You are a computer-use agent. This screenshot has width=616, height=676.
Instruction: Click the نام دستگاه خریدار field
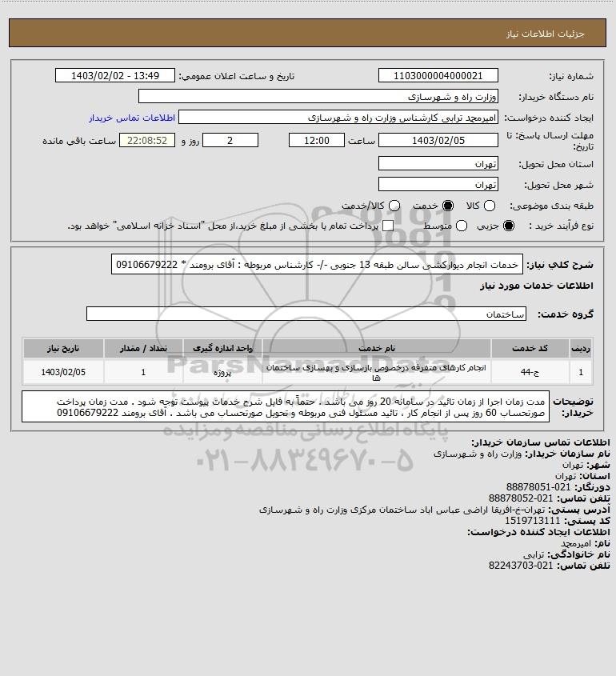318,97
